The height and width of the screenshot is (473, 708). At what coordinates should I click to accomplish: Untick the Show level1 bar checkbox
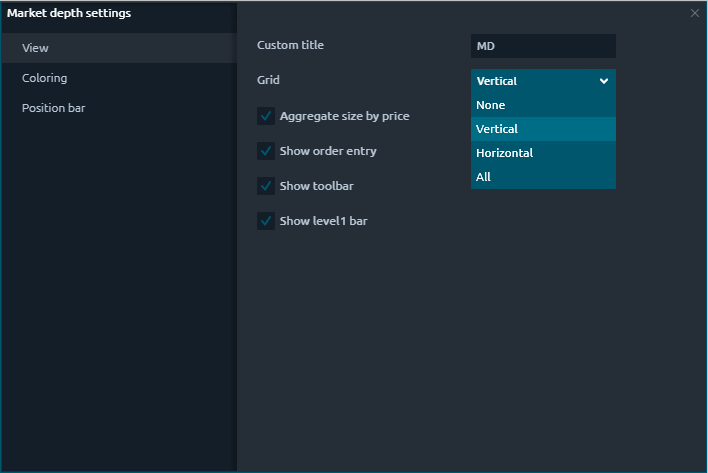pyautogui.click(x=266, y=221)
